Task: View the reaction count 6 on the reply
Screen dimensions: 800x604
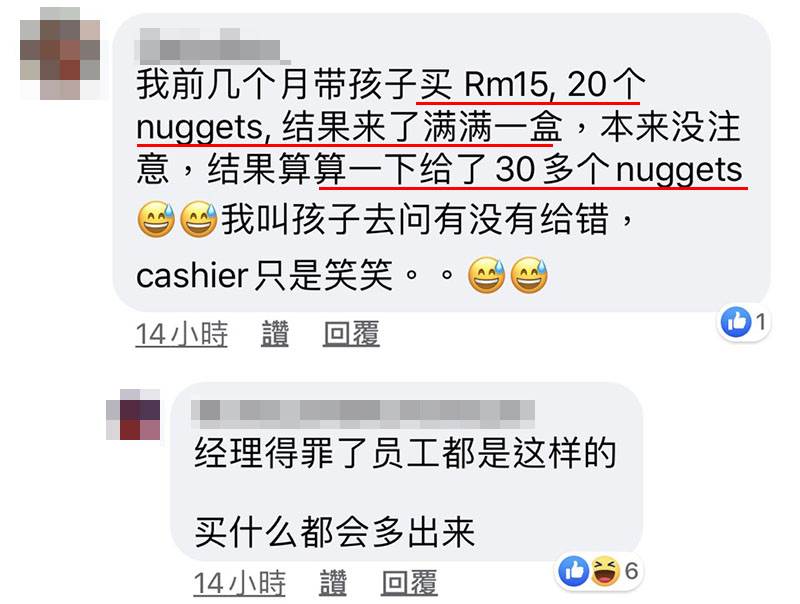Action: click(632, 571)
